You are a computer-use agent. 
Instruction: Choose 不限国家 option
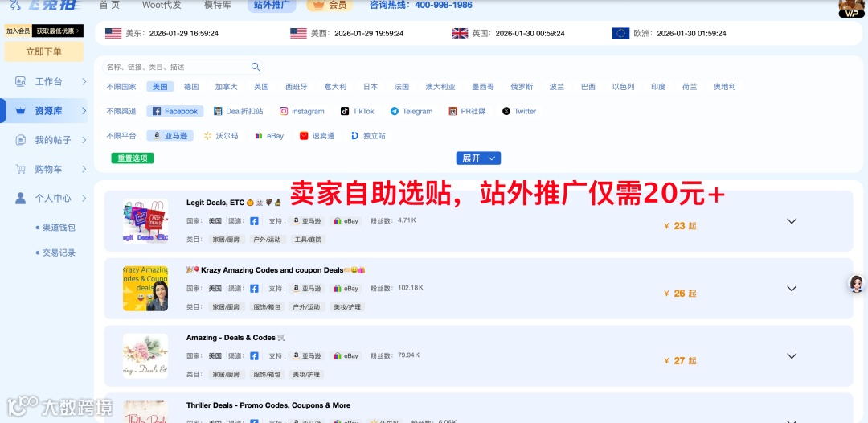[x=121, y=87]
